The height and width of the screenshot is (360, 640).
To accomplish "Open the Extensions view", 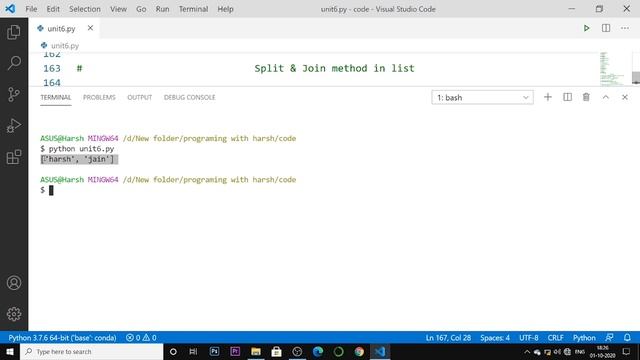I will (x=14, y=157).
